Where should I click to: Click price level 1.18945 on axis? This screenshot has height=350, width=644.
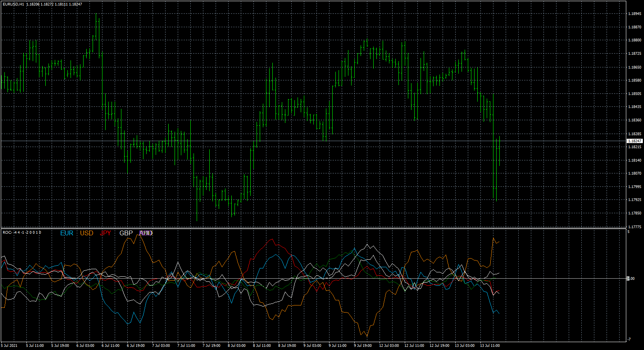pyautogui.click(x=634, y=14)
